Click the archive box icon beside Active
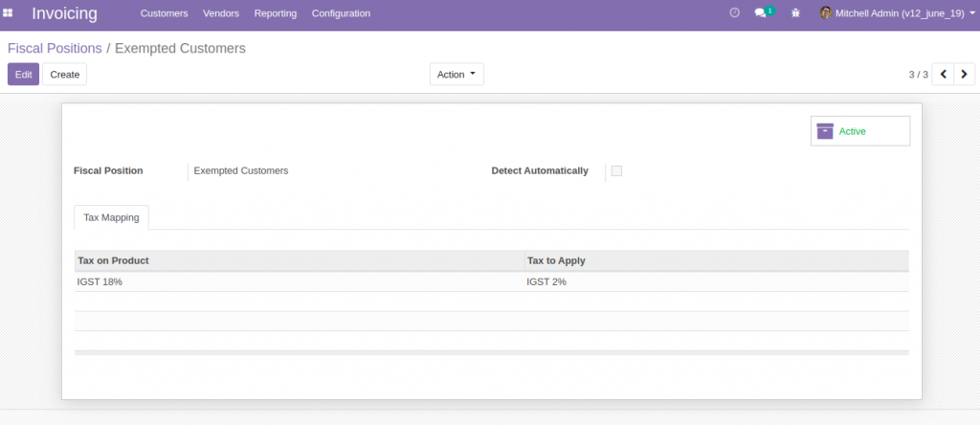The width and height of the screenshot is (980, 425). [825, 131]
